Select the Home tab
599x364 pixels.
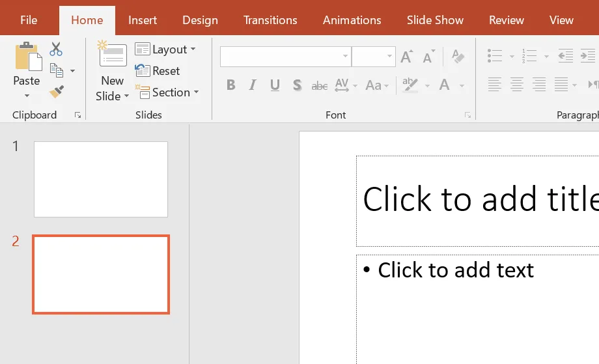87,20
